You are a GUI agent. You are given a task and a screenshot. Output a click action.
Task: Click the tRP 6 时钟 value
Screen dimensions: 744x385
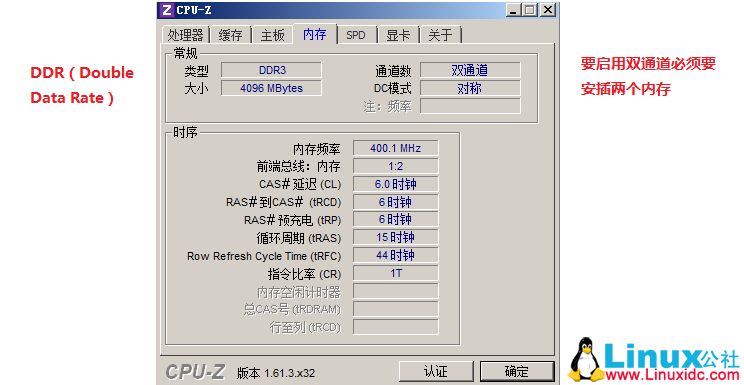click(x=395, y=220)
